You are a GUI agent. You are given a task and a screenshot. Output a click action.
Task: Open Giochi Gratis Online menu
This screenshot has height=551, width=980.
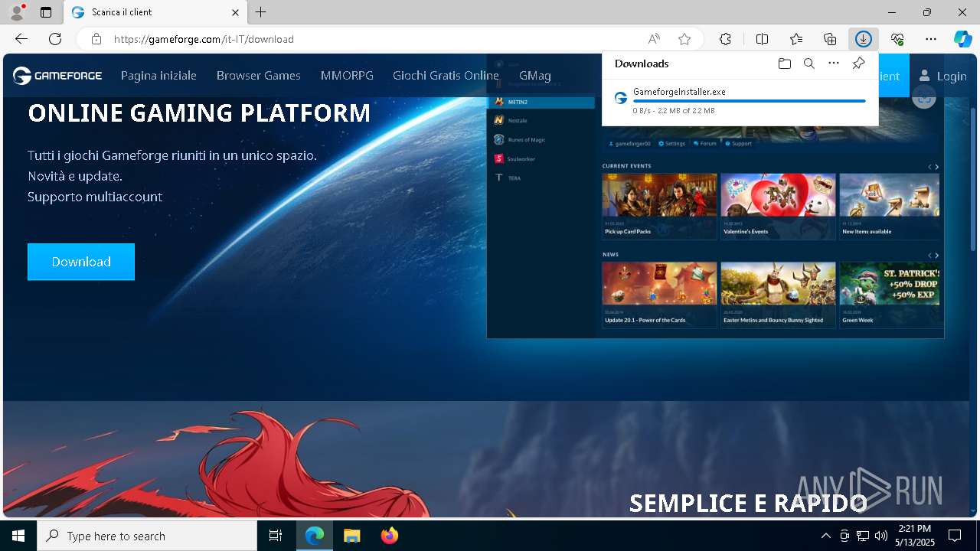point(446,76)
